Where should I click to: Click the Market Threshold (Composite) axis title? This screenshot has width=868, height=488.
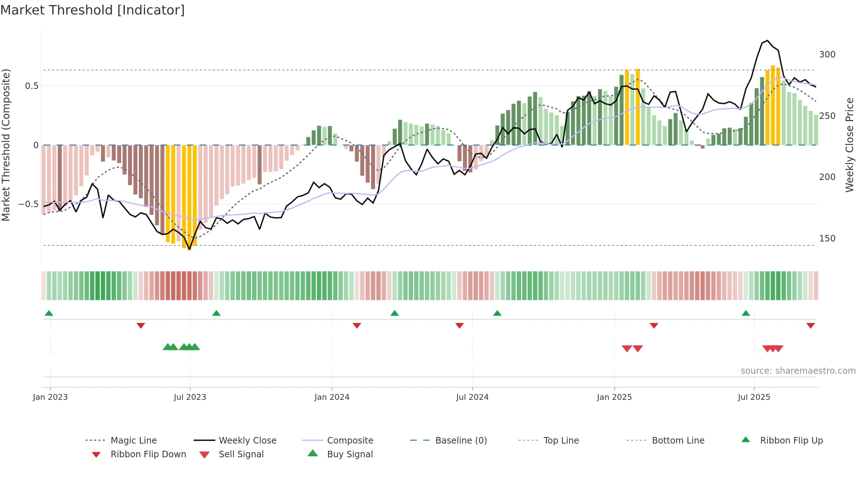pyautogui.click(x=6, y=145)
